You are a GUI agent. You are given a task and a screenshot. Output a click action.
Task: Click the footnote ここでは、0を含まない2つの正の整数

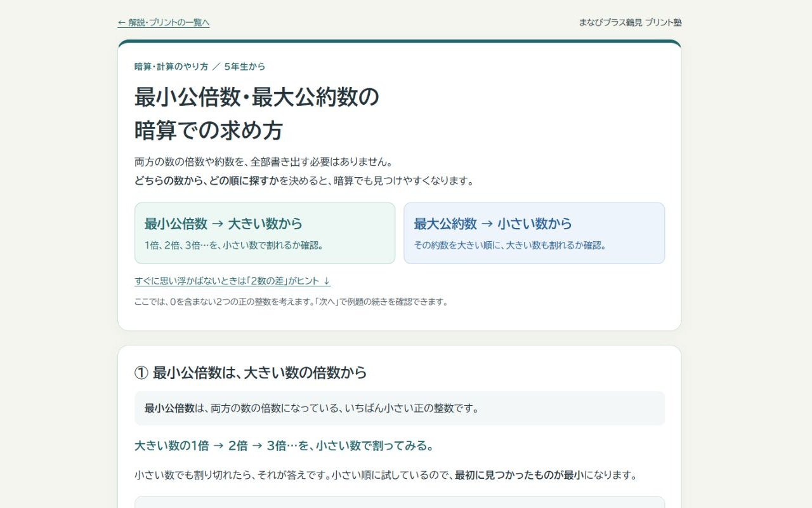tap(291, 302)
